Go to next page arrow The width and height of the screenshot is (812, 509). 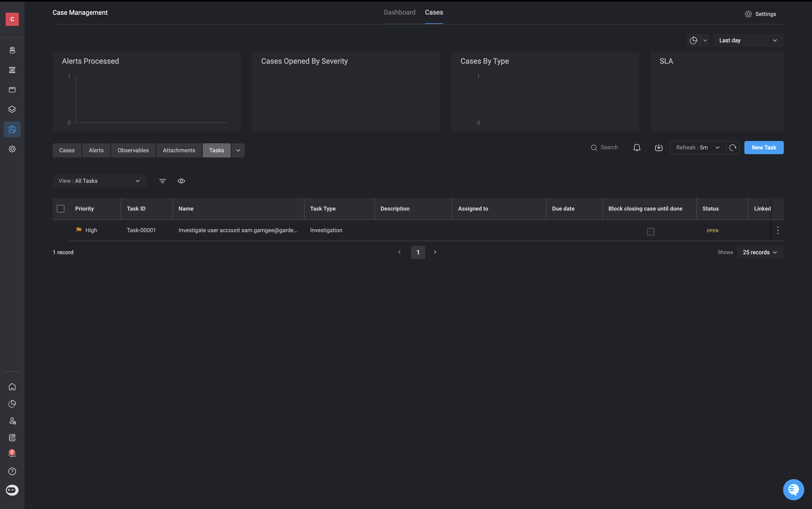pos(435,252)
